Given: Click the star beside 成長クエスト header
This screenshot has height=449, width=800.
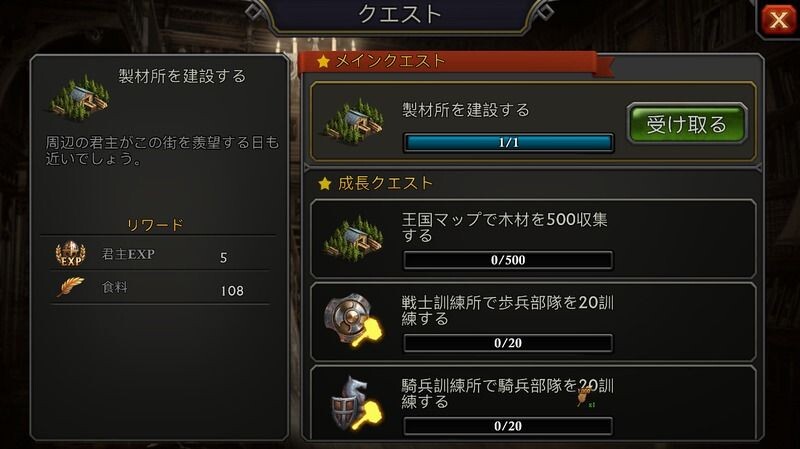Looking at the screenshot, I should pos(324,184).
